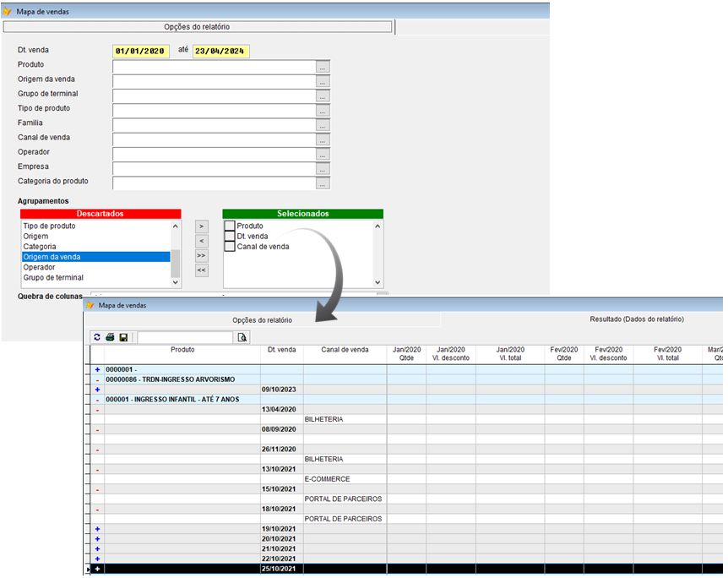Image resolution: width=728 pixels, height=578 pixels.
Task: Click the printer icon in report toolbar
Action: click(x=110, y=337)
